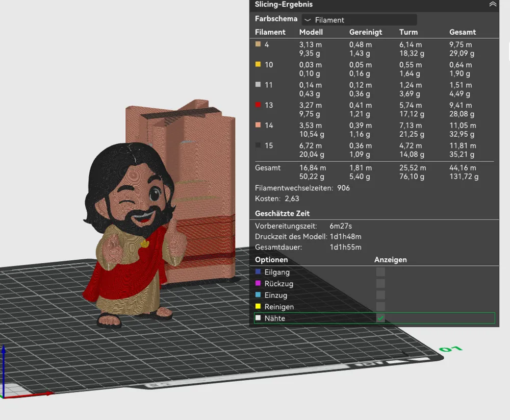This screenshot has width=510, height=420.
Task: Enable the Reinigen checkbox
Action: tap(380, 307)
